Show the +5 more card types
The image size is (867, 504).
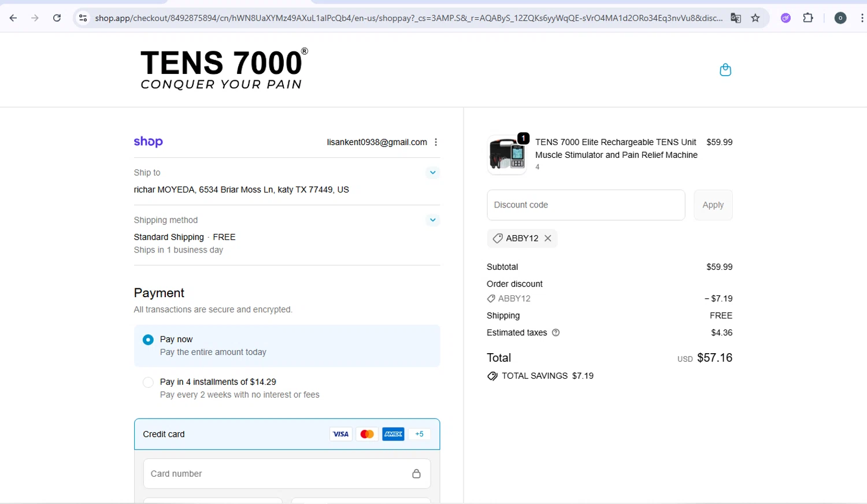click(x=420, y=434)
